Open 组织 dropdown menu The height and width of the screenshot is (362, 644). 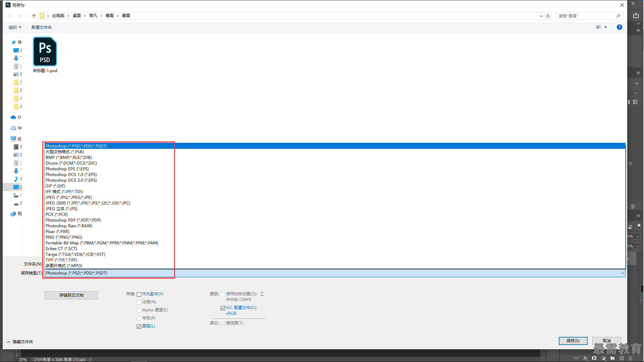(x=15, y=27)
